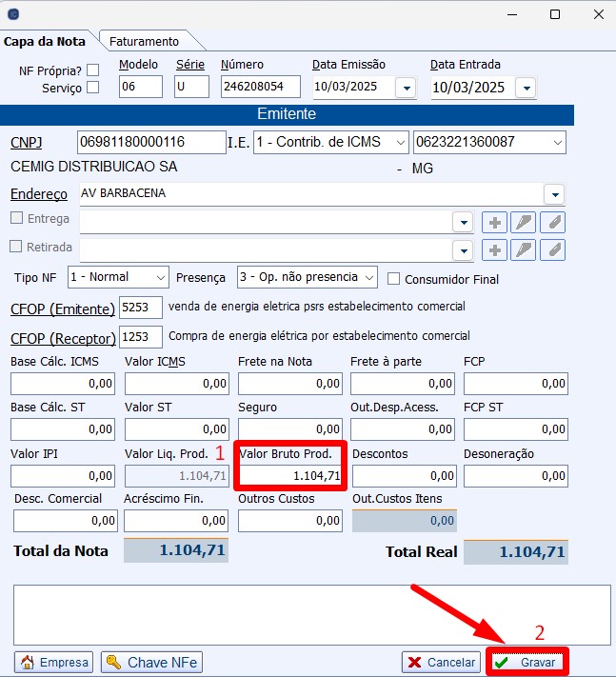This screenshot has width=616, height=677.
Task: Click the edit pencil icon in the Entrega row
Action: [x=524, y=222]
